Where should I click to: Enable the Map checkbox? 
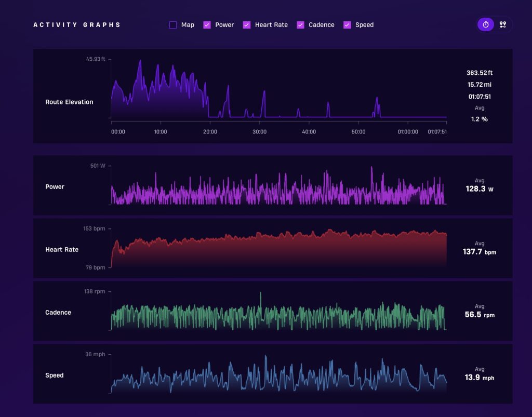coord(172,25)
